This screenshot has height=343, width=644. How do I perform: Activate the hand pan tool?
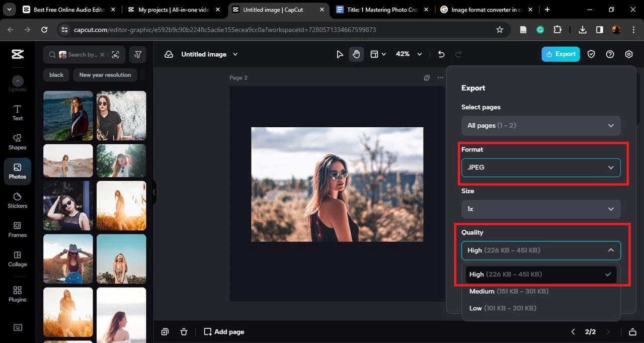pos(356,54)
